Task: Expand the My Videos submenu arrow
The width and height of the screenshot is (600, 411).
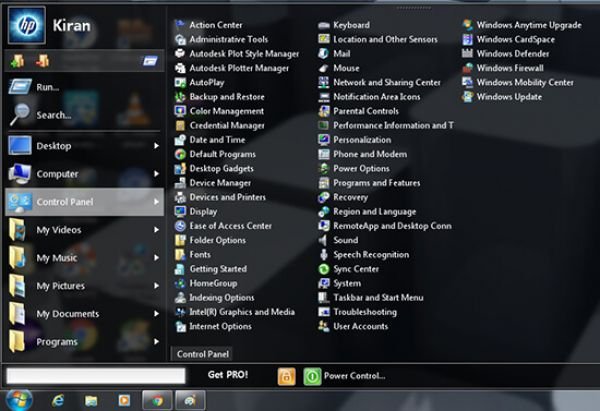Action: click(156, 230)
